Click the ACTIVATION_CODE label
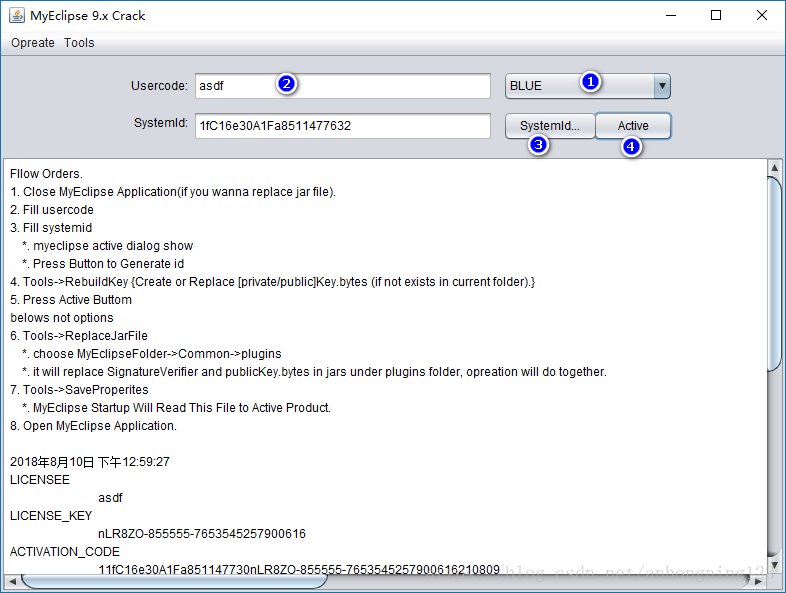Image resolution: width=786 pixels, height=593 pixels. tap(65, 552)
